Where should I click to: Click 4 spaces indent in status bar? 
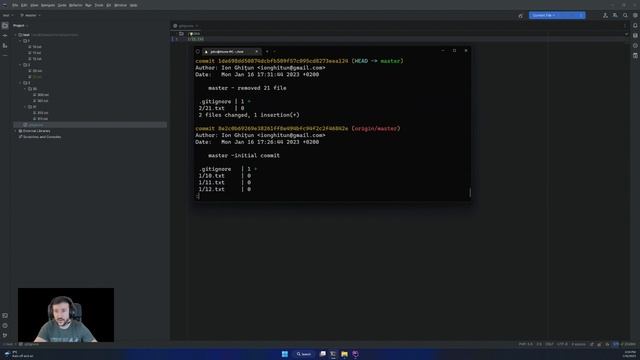pos(578,344)
